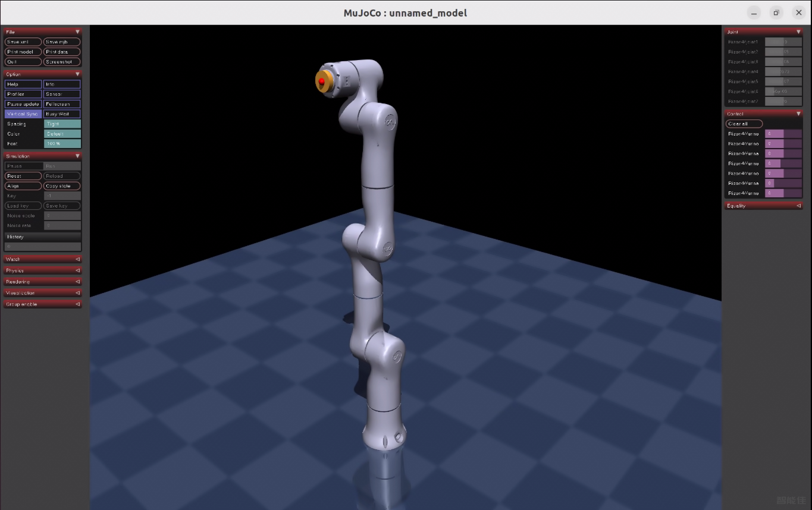
Task: Click the Print data button
Action: coord(62,51)
